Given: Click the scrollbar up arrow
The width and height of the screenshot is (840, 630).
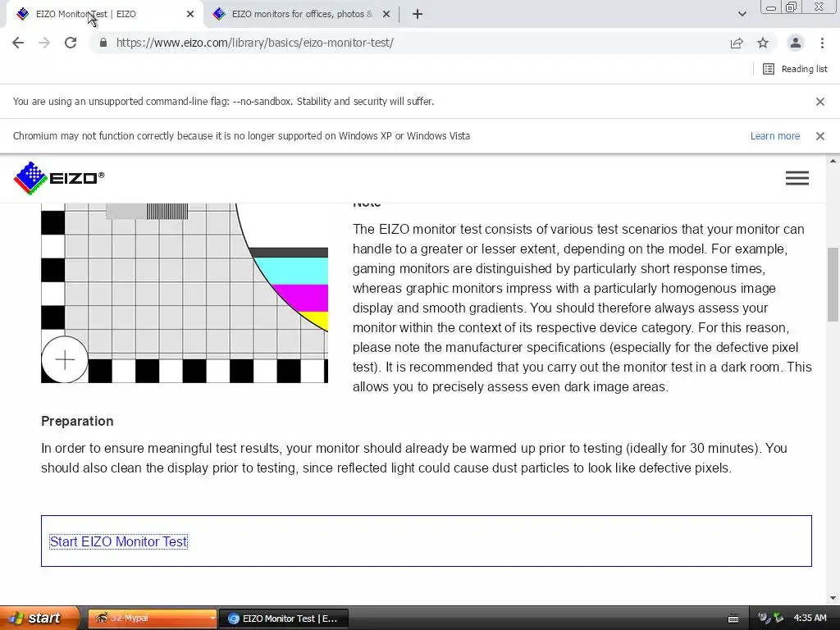Looking at the screenshot, I should pos(833,161).
